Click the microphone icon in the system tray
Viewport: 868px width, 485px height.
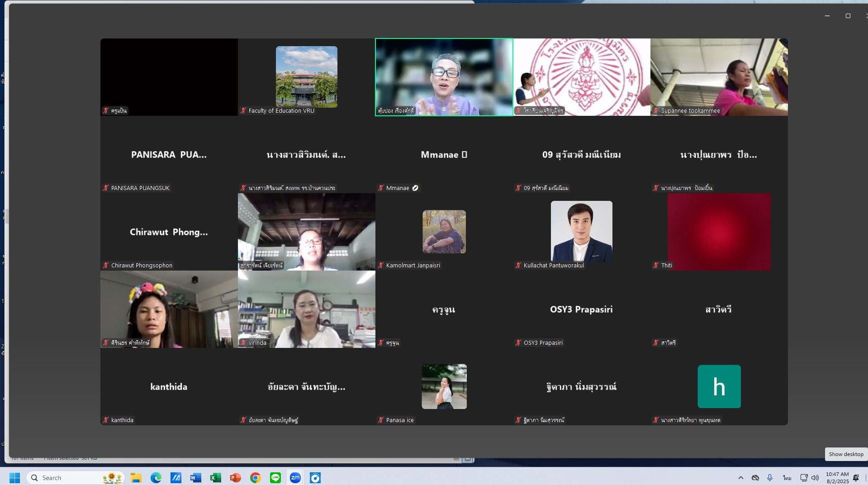point(770,478)
